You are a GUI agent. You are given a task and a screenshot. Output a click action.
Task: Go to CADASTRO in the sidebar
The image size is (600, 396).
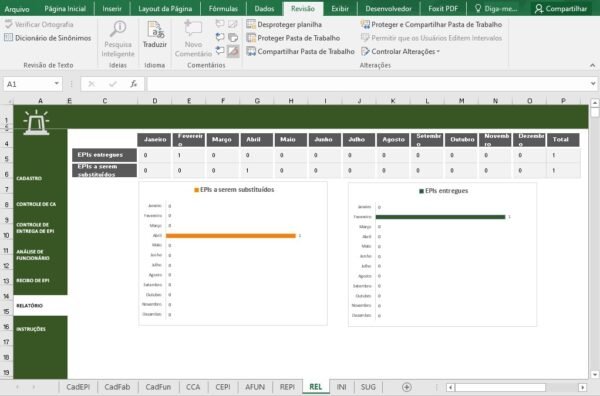click(x=29, y=178)
